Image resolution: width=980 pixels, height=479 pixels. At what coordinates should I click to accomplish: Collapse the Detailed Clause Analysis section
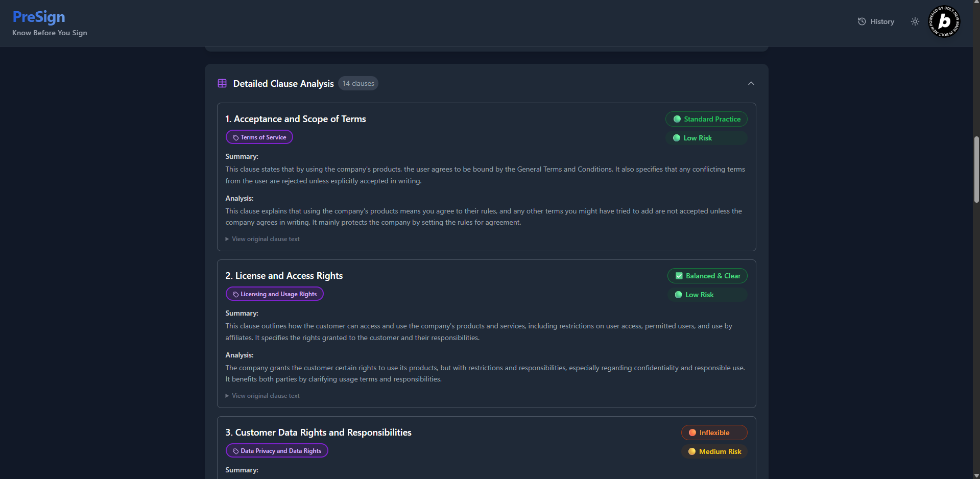point(751,83)
